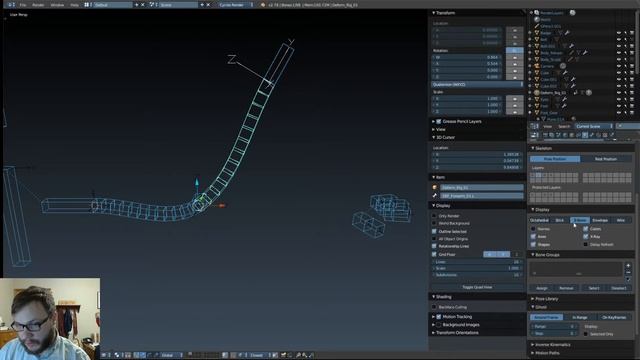Lock the Rotation W transform channel
The image size is (640, 360).
pyautogui.click(x=515, y=57)
